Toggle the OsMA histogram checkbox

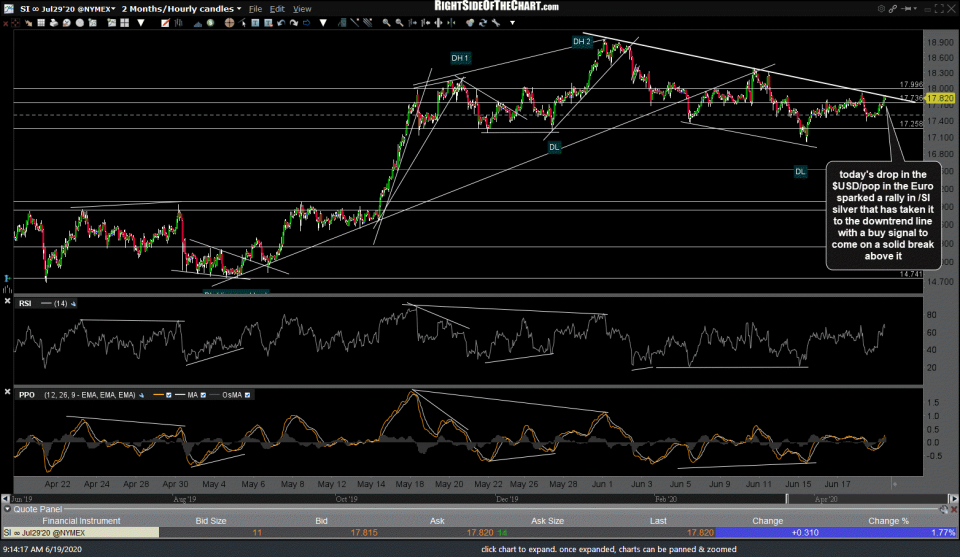tap(248, 395)
